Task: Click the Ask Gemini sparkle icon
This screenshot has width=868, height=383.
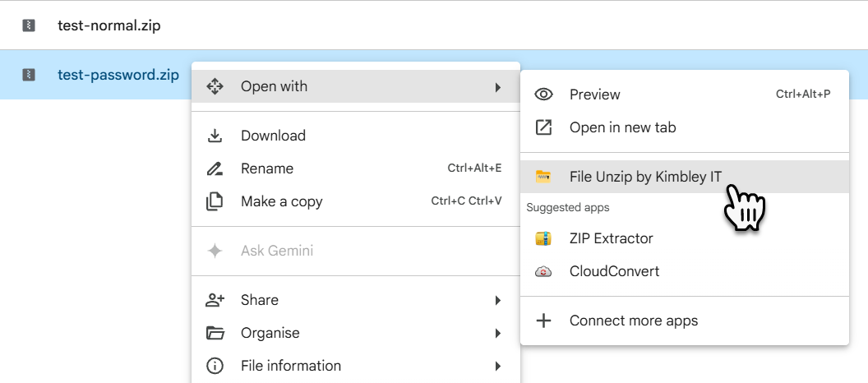Action: [x=215, y=251]
